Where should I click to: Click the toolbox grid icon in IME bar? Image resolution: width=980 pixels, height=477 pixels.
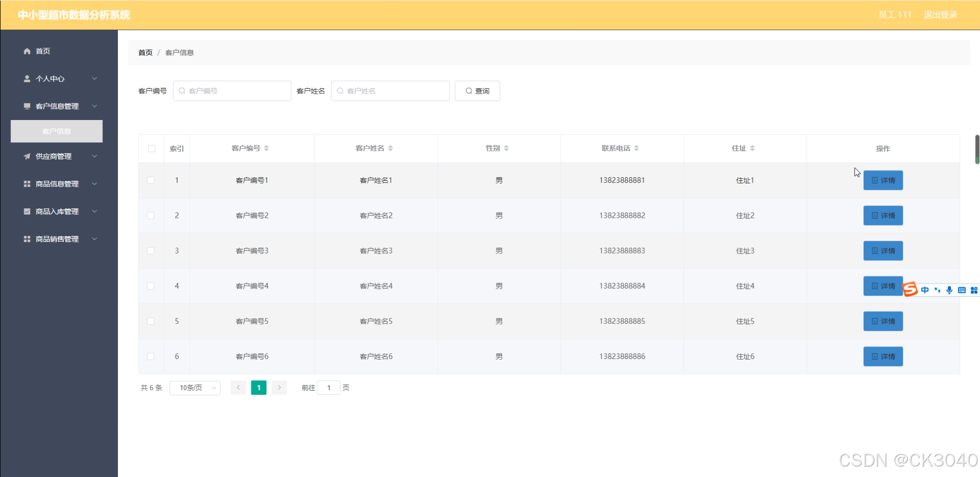click(974, 290)
